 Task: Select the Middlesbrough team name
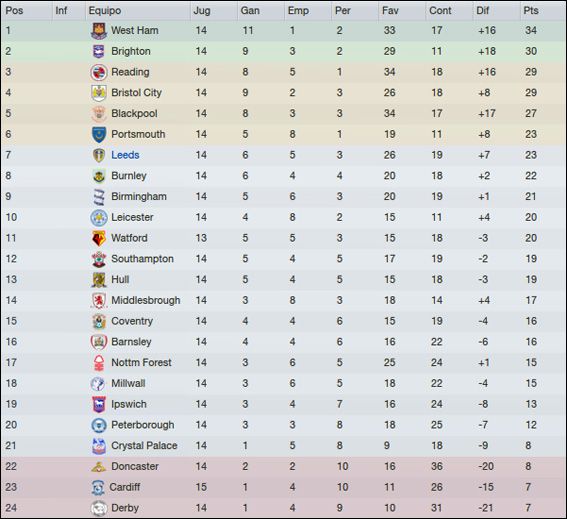pyautogui.click(x=145, y=301)
